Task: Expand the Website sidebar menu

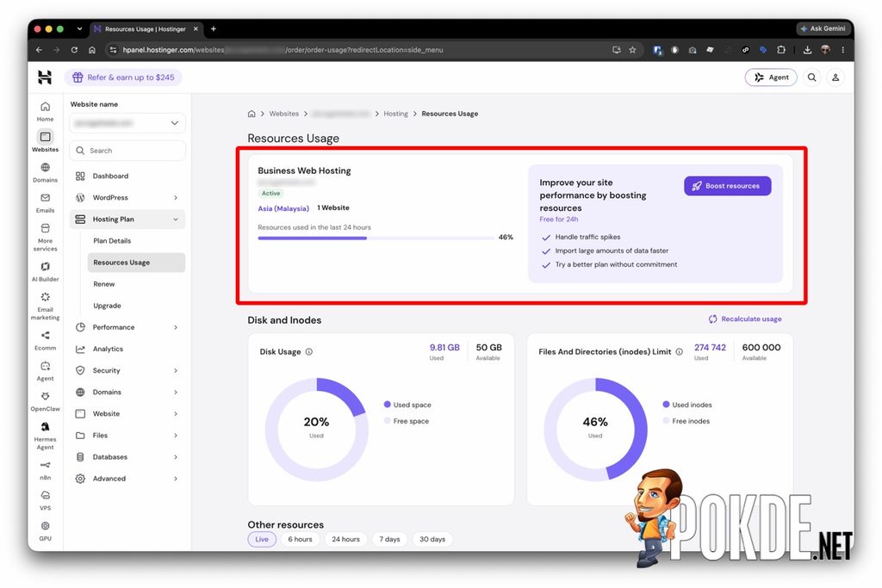Action: [127, 414]
